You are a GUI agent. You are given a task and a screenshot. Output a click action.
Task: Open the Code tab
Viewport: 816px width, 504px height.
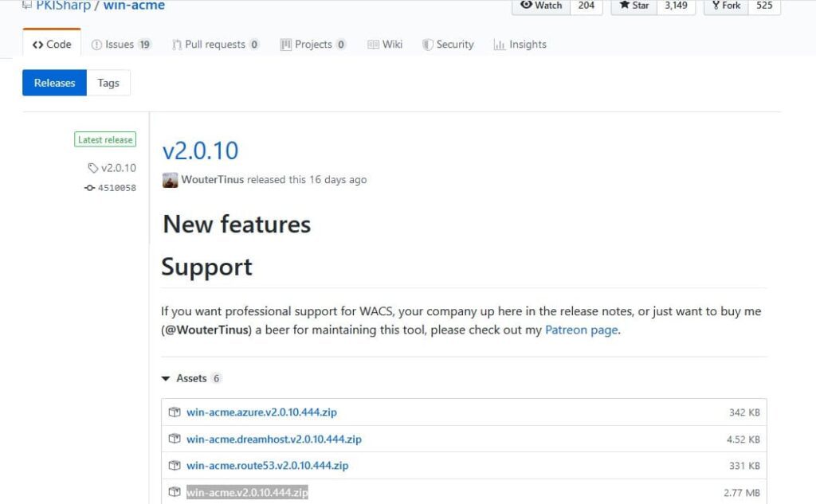[52, 45]
